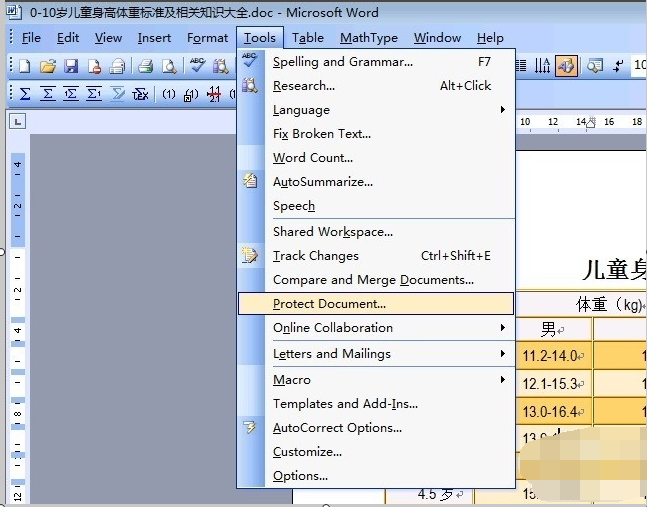Image resolution: width=647 pixels, height=507 pixels.
Task: Choose Track Changes menu entry
Action: [x=377, y=256]
